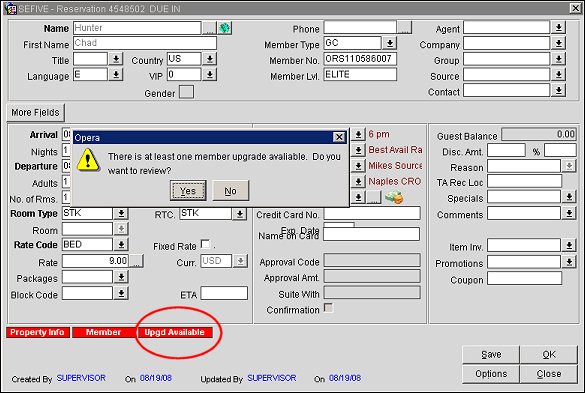Image resolution: width=585 pixels, height=393 pixels.
Task: Enable the Fixed Rate checkbox
Action: click(205, 244)
